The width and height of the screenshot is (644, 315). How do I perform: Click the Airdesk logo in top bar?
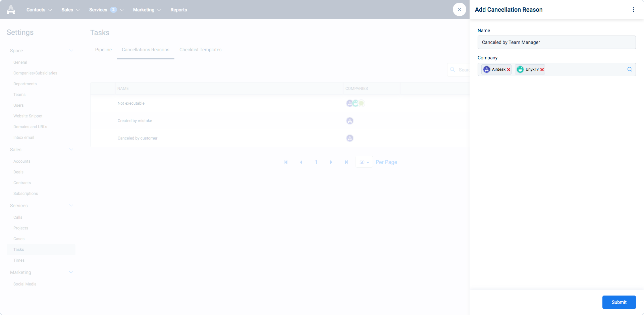point(11,10)
